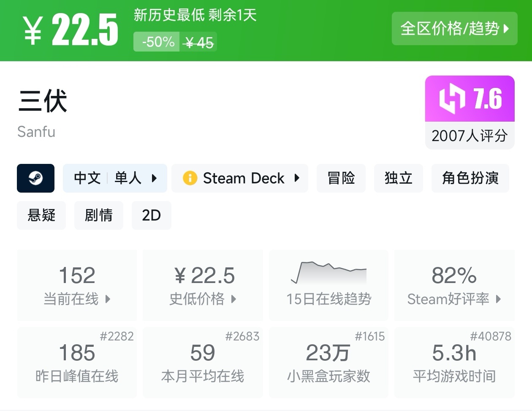View the 2007人评分 rating count
The height and width of the screenshot is (411, 532).
470,136
